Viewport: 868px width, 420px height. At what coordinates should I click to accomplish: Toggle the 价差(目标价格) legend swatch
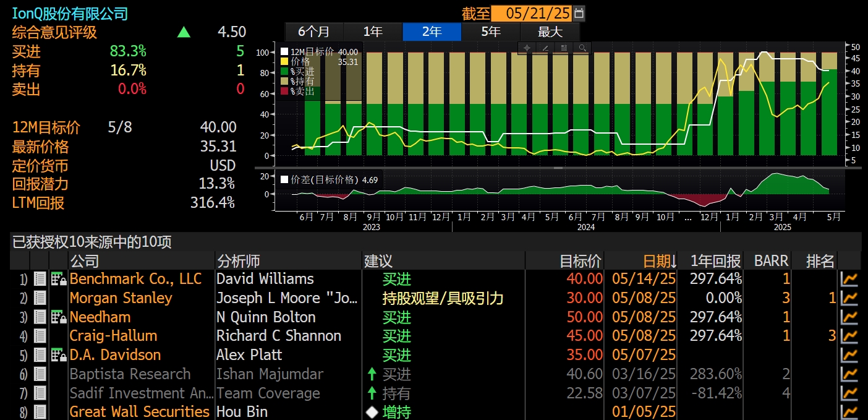[x=284, y=180]
